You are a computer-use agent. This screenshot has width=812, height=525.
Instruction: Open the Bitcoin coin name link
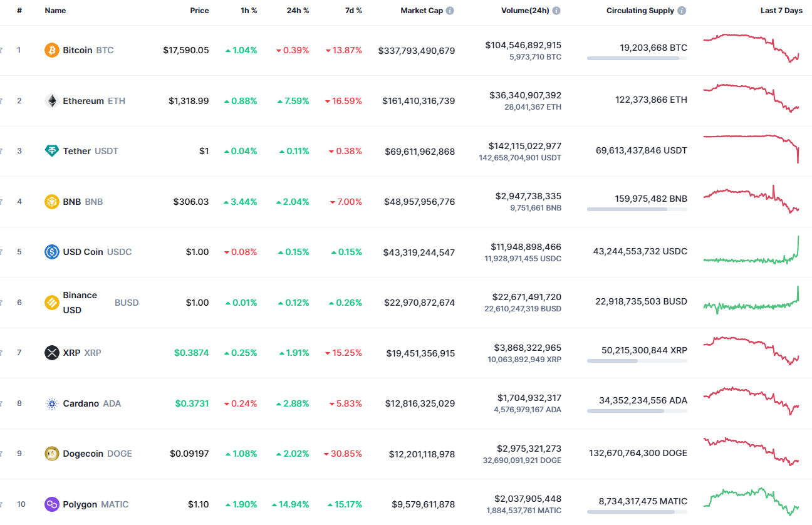tap(76, 50)
